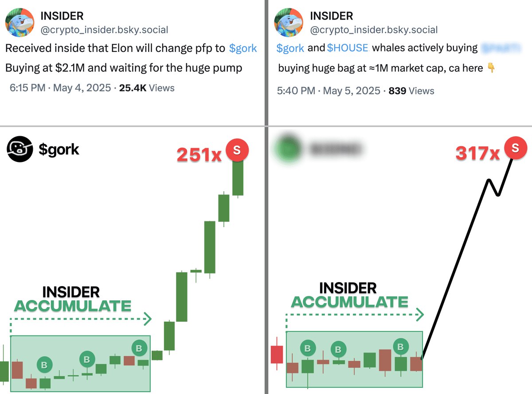The height and width of the screenshot is (394, 532).
Task: Click the 5:40 PM May 5, 2025 timestamp
Action: click(329, 91)
